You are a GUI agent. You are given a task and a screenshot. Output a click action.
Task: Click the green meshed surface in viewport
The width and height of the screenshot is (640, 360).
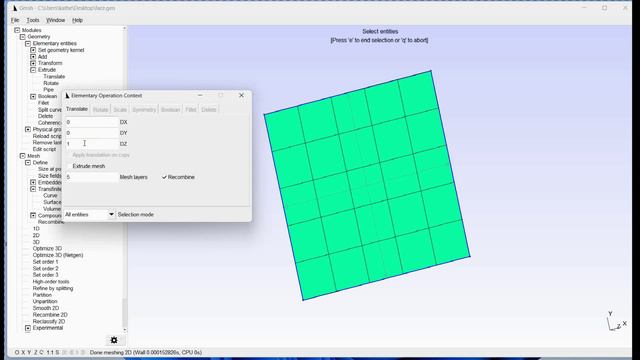click(x=367, y=186)
